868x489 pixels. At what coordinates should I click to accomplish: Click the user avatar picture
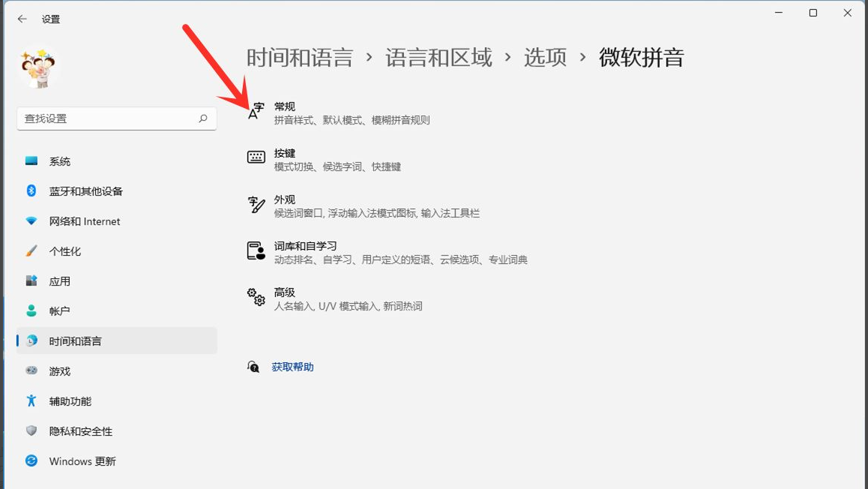coord(37,69)
